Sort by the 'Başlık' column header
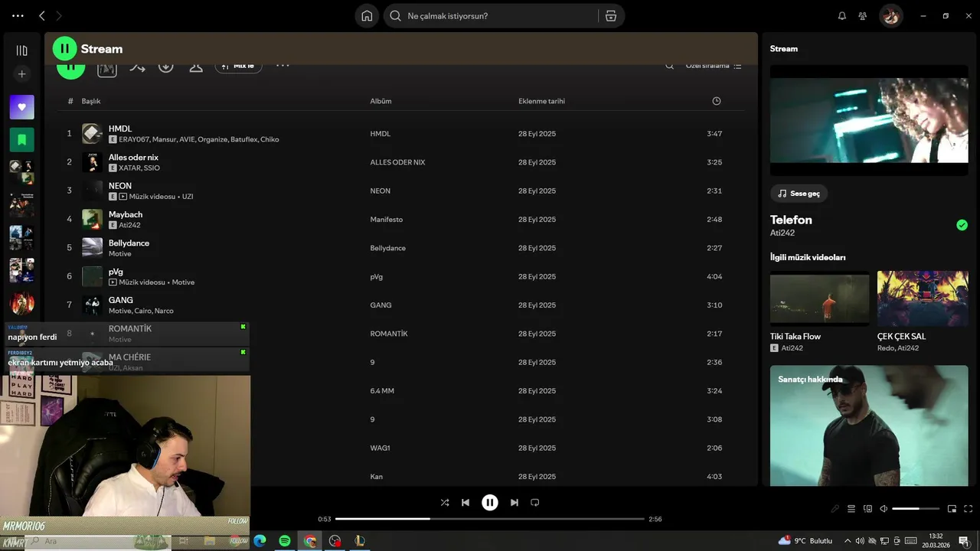 click(91, 101)
